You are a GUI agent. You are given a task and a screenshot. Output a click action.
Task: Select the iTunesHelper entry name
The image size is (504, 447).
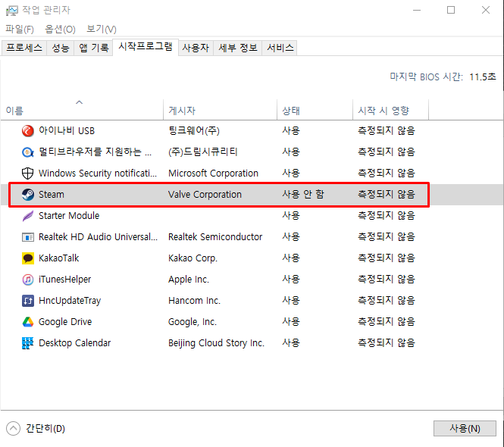coord(64,280)
